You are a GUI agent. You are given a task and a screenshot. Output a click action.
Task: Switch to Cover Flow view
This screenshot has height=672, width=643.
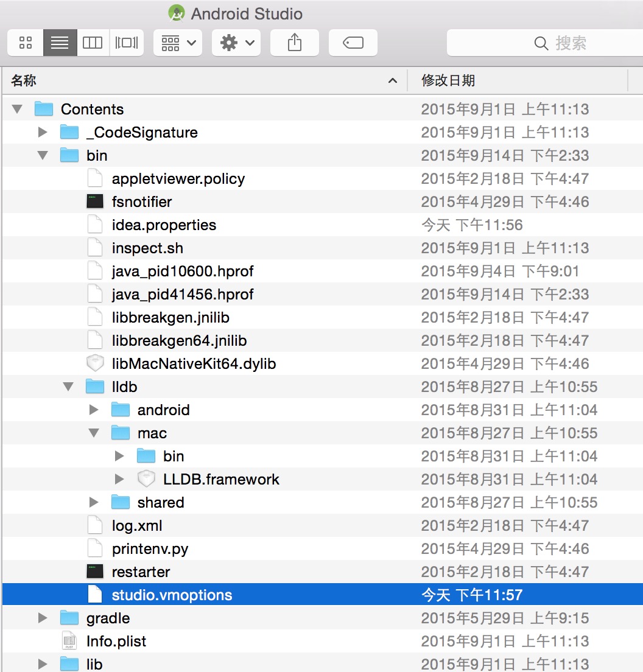click(127, 43)
